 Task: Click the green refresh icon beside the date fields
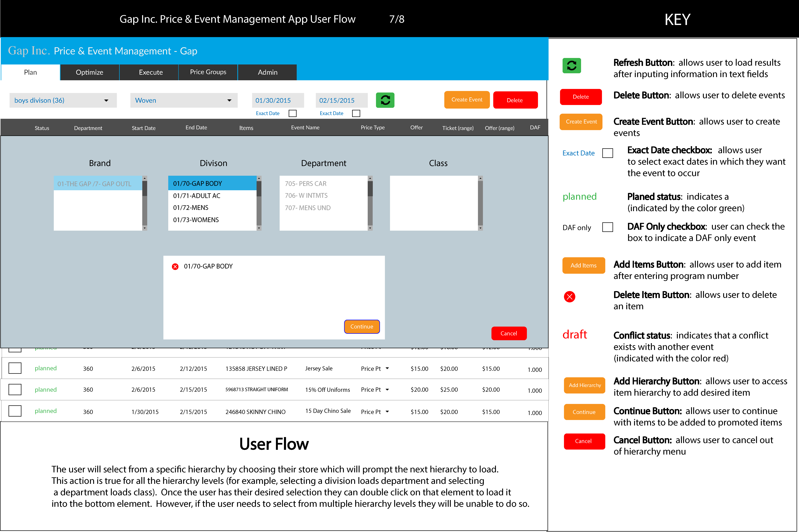pyautogui.click(x=385, y=100)
